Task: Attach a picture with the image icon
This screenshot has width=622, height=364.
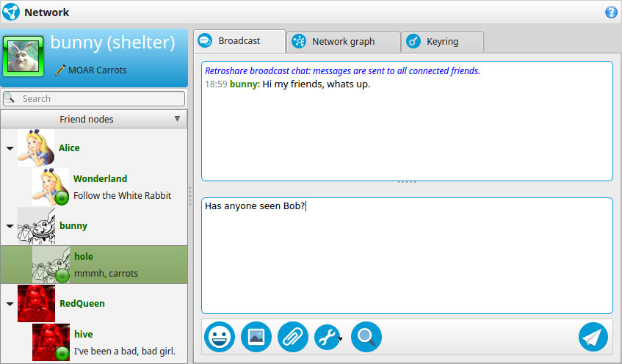Action: pyautogui.click(x=256, y=337)
